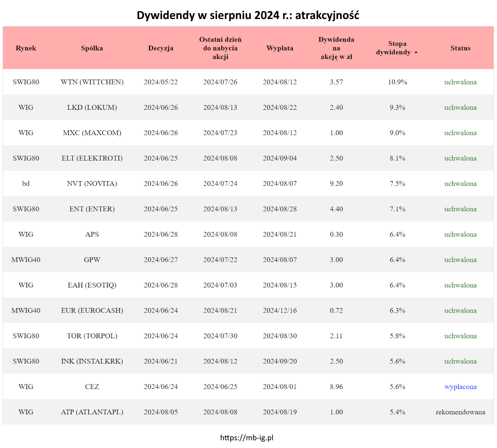Click the table title Dywidendy w sierpniu 2024

[248, 15]
